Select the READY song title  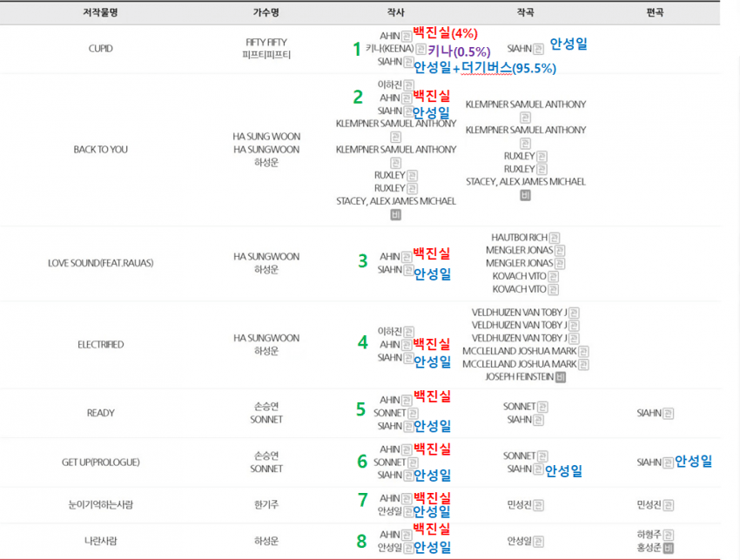tap(100, 413)
